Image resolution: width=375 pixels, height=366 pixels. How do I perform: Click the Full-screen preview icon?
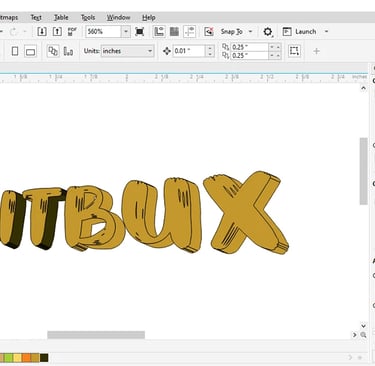click(140, 32)
